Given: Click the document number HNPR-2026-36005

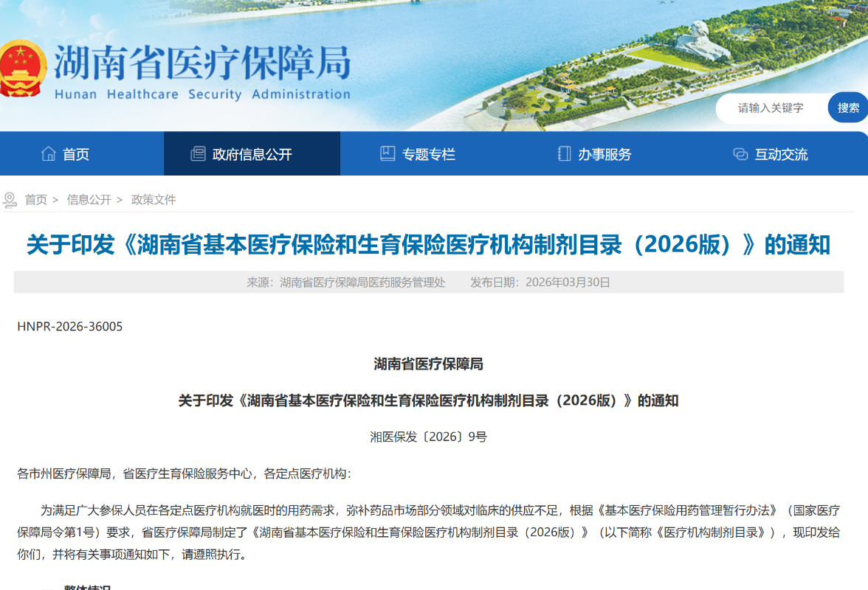Looking at the screenshot, I should pyautogui.click(x=70, y=327).
